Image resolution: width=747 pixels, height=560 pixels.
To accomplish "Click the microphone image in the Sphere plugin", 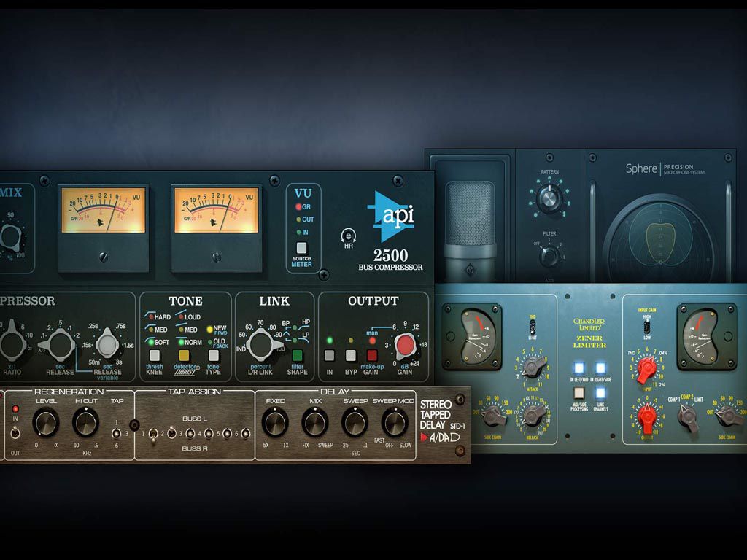I will coord(470,231).
